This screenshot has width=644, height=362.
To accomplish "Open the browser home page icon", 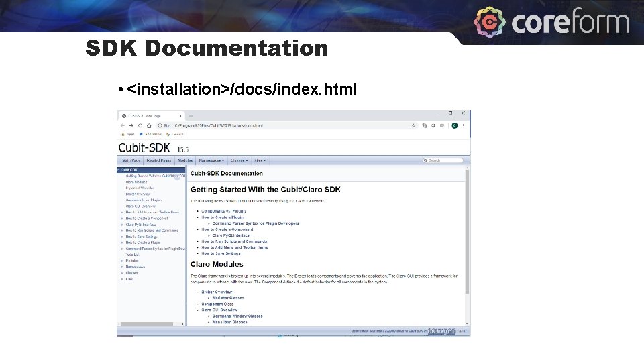I will tap(149, 125).
